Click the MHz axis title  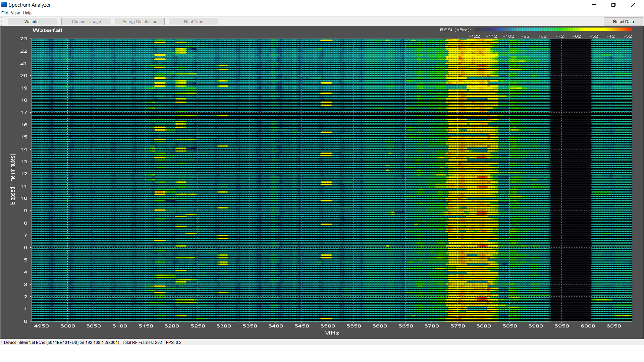point(332,333)
